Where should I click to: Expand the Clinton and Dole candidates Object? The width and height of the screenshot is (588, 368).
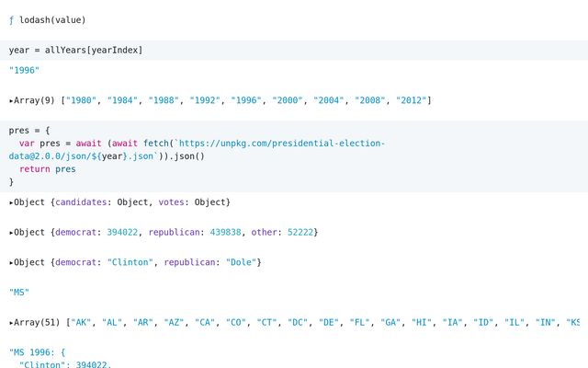12,262
